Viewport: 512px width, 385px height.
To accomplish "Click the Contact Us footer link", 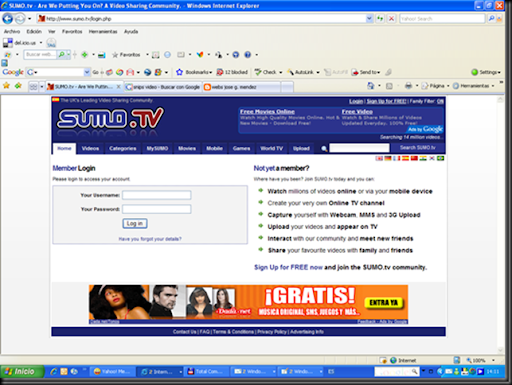I will pyautogui.click(x=185, y=332).
